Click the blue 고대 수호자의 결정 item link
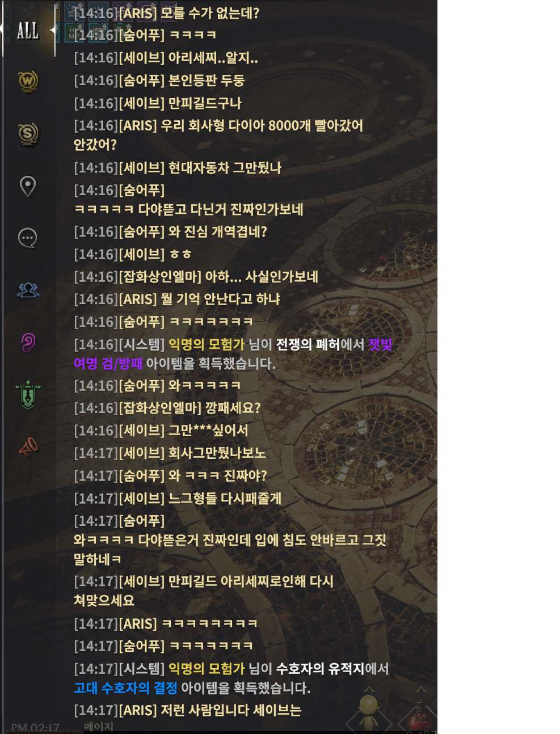Screen dimensions: 560x734 [125, 688]
